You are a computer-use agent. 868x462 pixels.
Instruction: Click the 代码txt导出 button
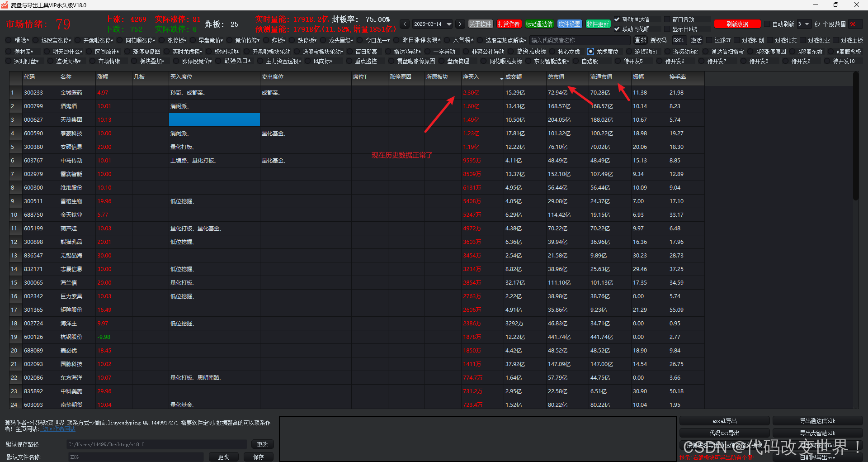[724, 433]
